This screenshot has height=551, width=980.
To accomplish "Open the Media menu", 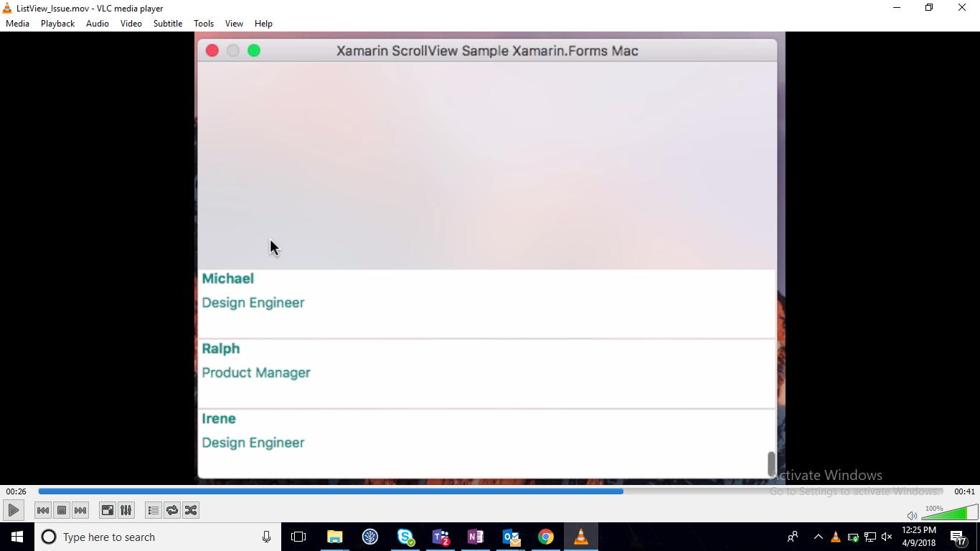I will coord(17,23).
